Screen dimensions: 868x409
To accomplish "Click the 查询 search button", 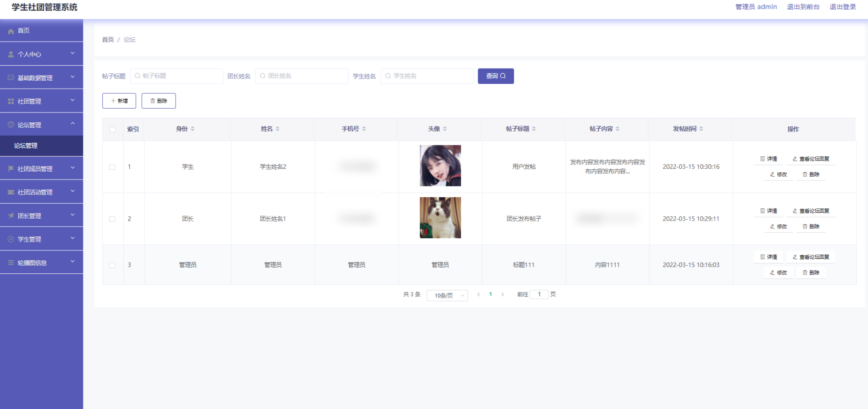I will pos(496,76).
